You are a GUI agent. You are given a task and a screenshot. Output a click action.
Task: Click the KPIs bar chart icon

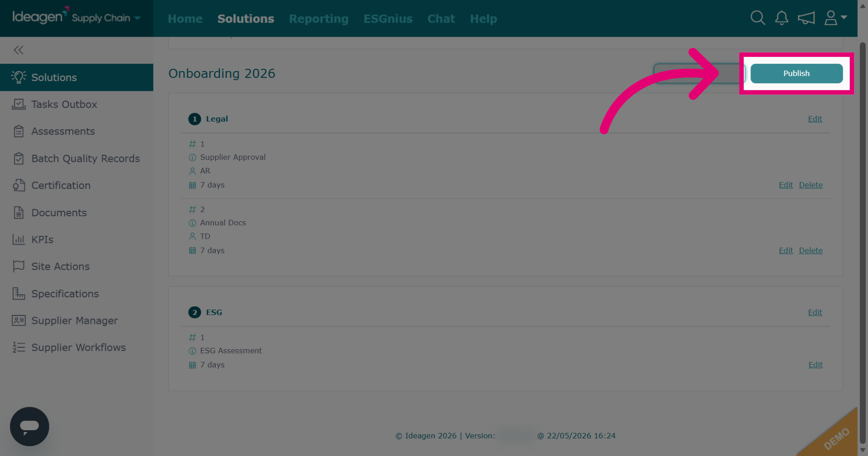click(19, 239)
